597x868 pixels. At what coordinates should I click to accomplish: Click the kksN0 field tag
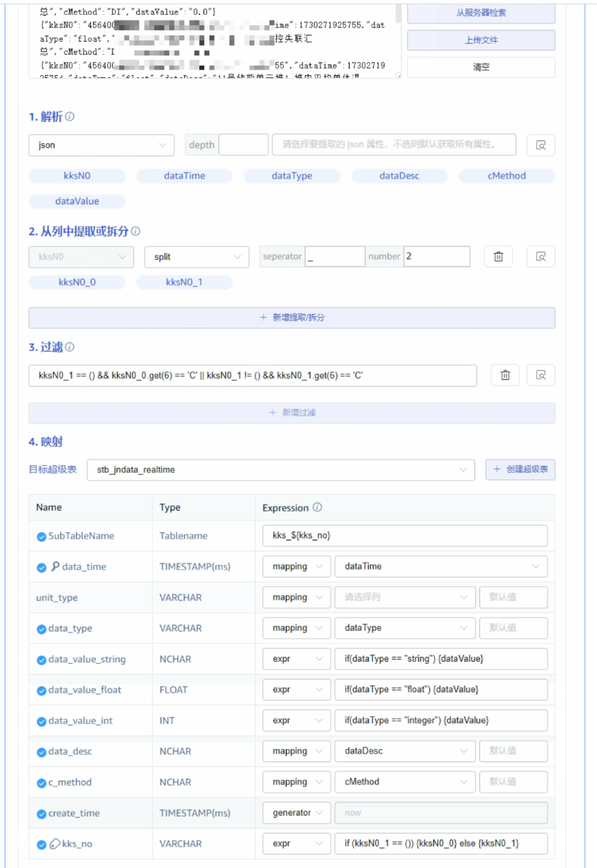pos(77,176)
